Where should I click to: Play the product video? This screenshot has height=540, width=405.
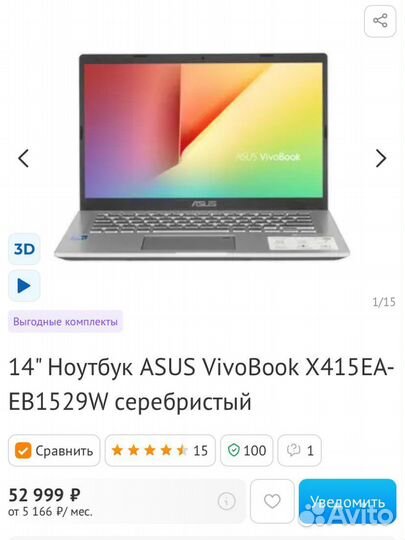point(24,286)
